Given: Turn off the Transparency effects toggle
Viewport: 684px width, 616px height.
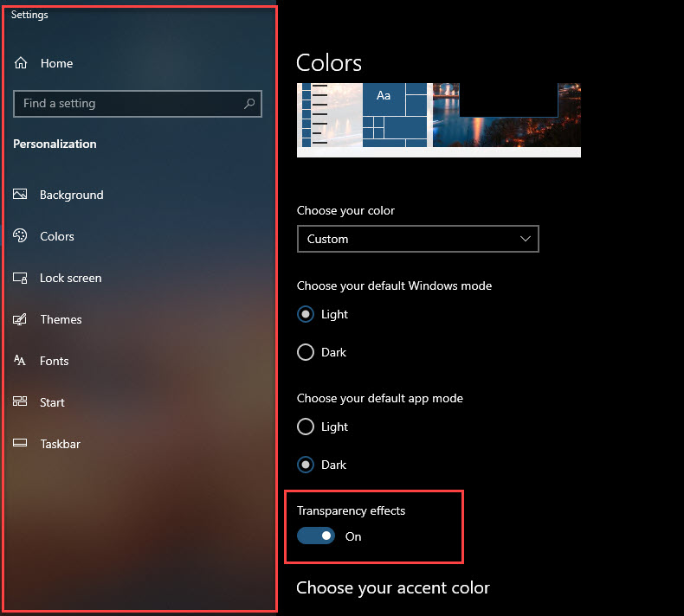Looking at the screenshot, I should click(316, 536).
